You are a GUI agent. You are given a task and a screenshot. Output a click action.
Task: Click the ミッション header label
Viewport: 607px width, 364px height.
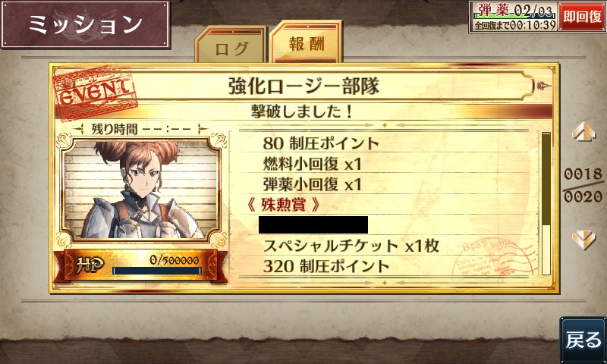tap(86, 24)
